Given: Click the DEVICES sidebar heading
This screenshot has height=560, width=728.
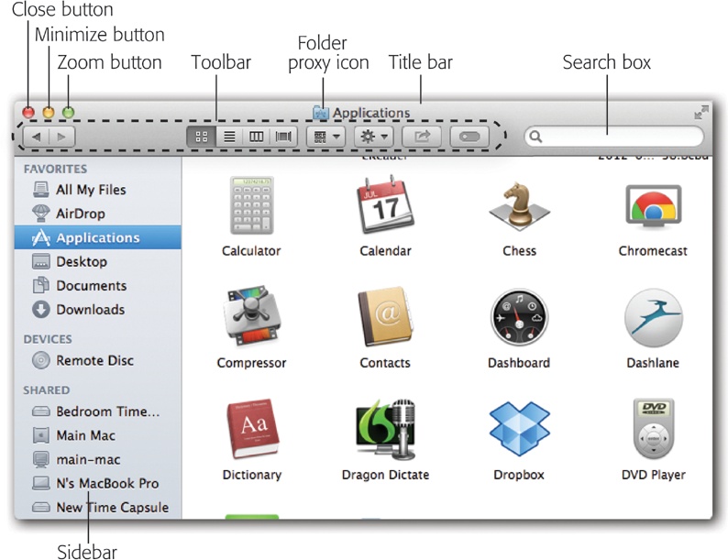Looking at the screenshot, I should click(48, 339).
